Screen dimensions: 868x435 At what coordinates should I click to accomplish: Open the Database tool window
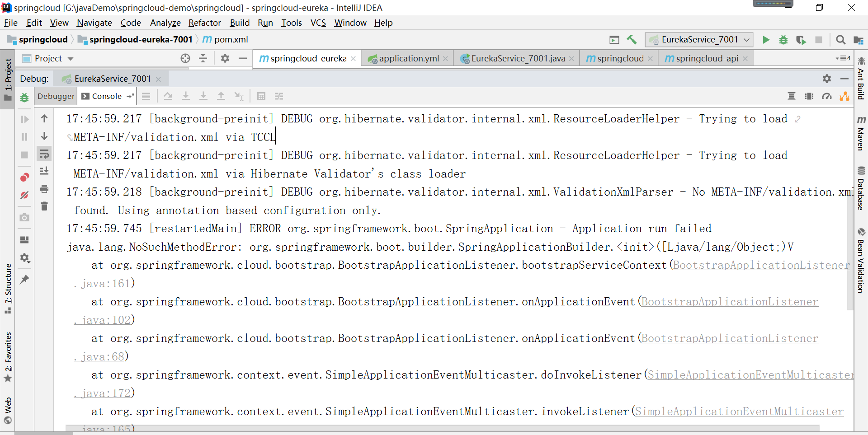pos(861,188)
